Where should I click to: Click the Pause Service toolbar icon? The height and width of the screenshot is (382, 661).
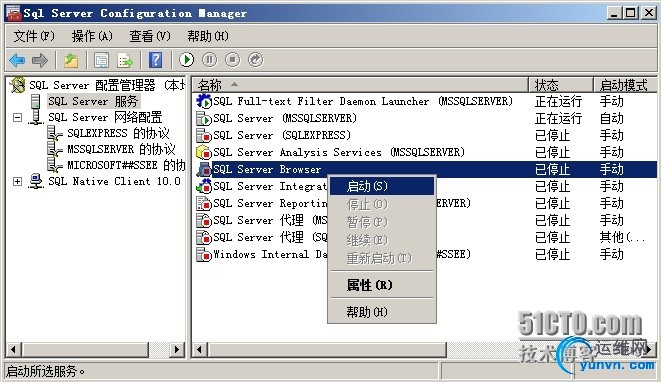click(210, 60)
